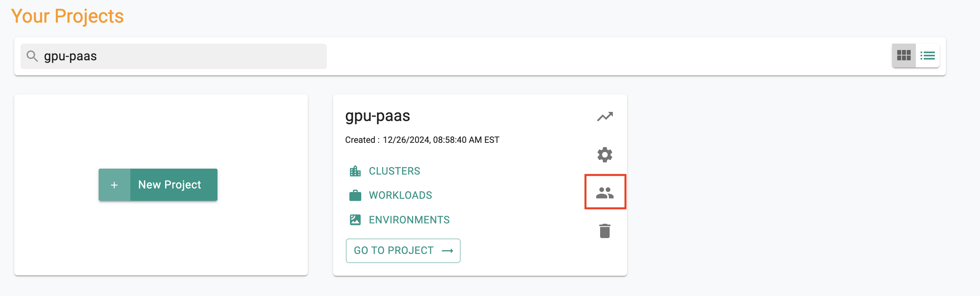Open the ENVIRONMENTS link in gpu-paas card

pos(409,220)
